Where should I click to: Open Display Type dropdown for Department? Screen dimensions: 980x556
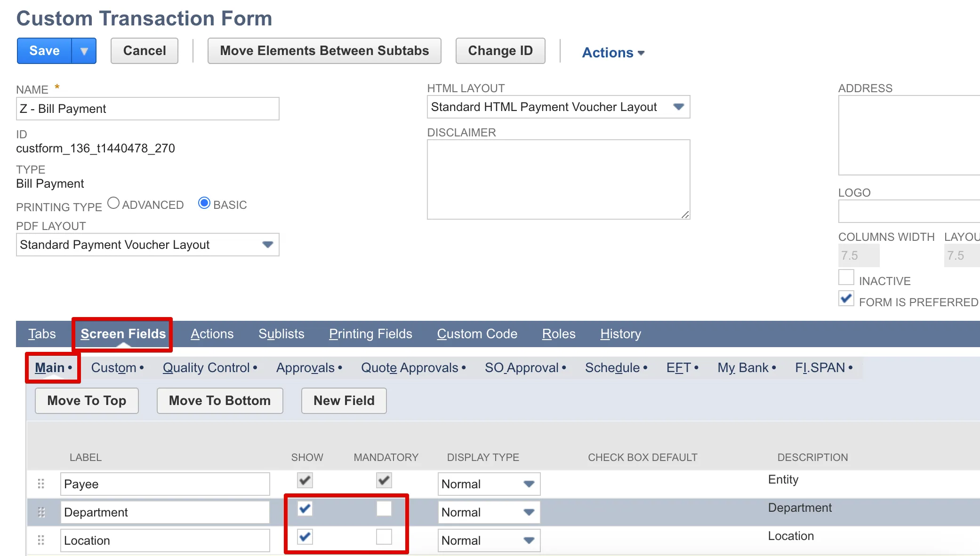pos(489,512)
